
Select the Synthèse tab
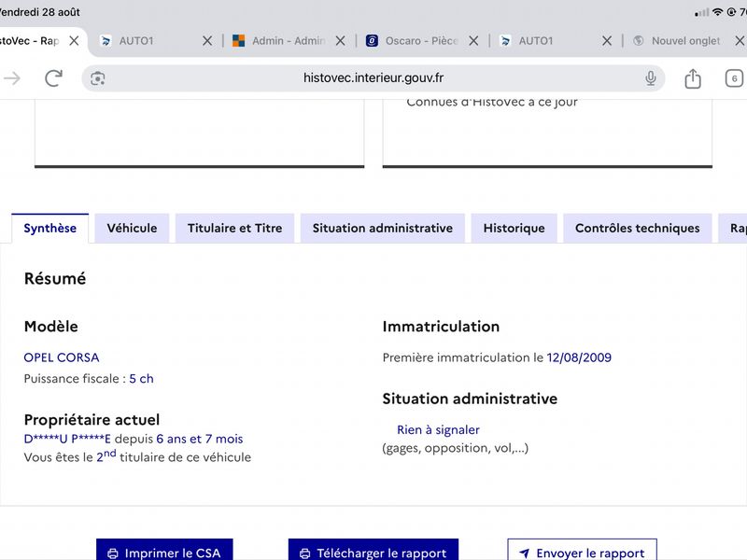pyautogui.click(x=50, y=229)
